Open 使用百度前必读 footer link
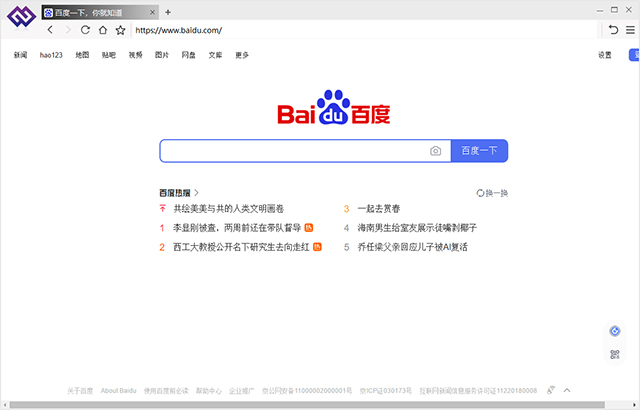Screen dimensions: 640x410 pos(166,390)
